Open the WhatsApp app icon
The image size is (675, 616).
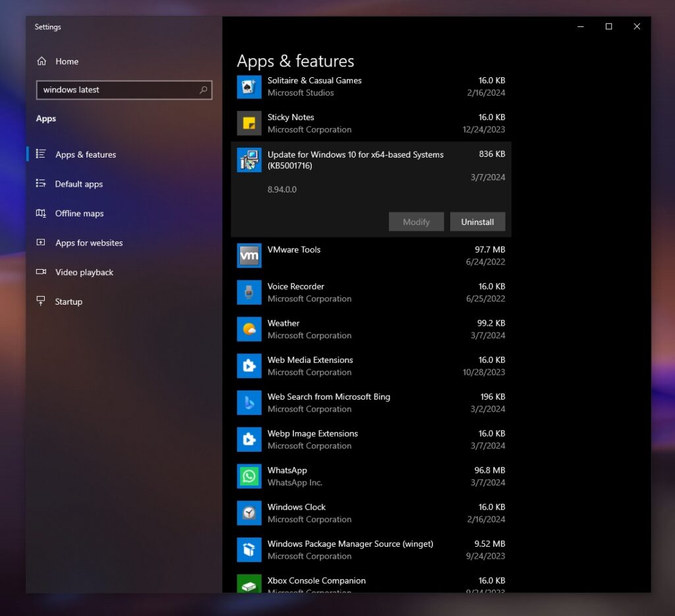(249, 476)
